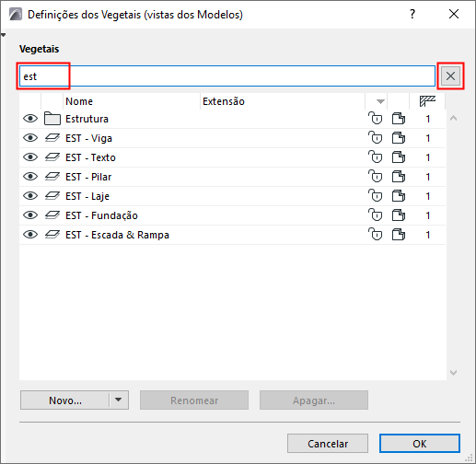Click intersection number 1 for EST - Viga
476x464 pixels.
(x=428, y=138)
